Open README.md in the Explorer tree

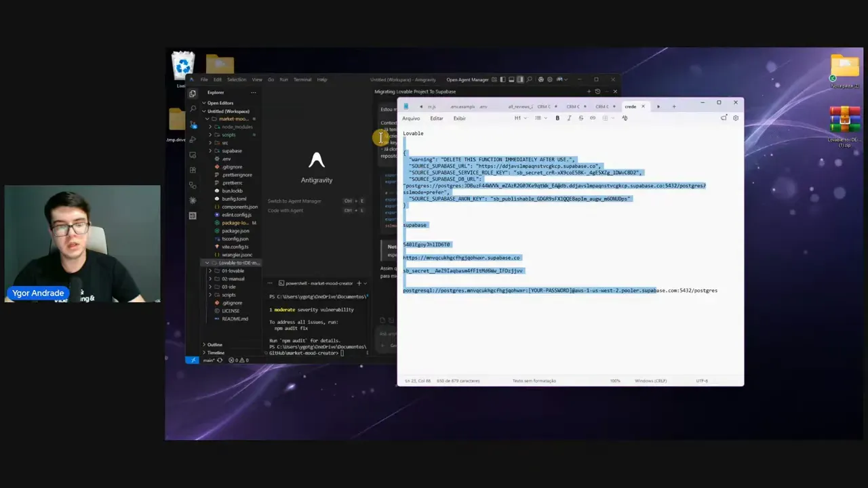(235, 319)
